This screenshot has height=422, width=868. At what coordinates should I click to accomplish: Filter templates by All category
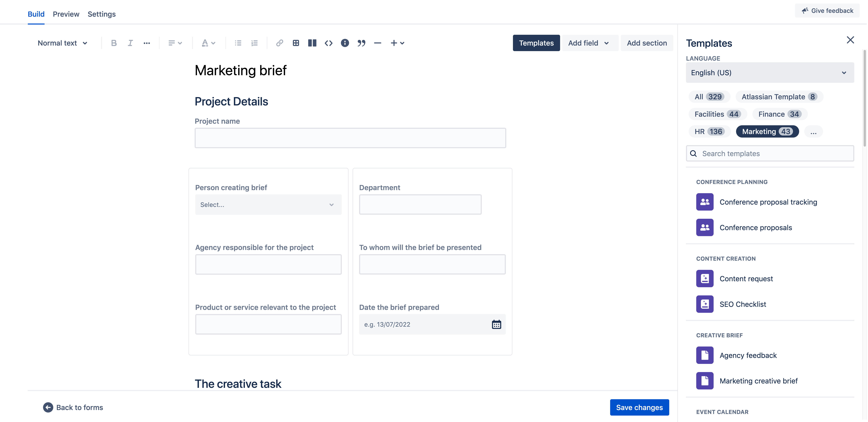[709, 97]
